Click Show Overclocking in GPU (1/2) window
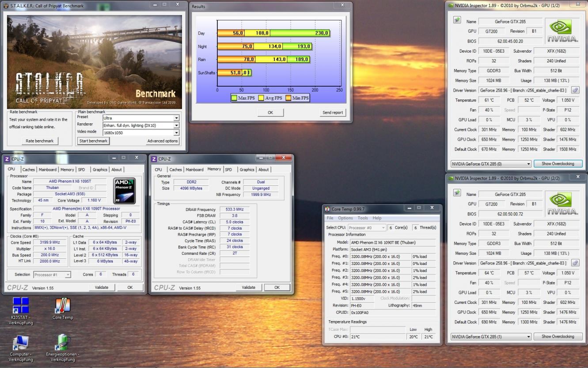 pyautogui.click(x=558, y=164)
